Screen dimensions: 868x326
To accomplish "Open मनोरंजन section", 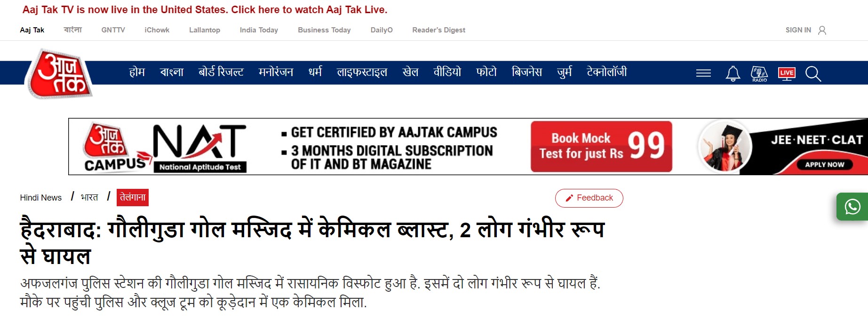I will pyautogui.click(x=276, y=72).
